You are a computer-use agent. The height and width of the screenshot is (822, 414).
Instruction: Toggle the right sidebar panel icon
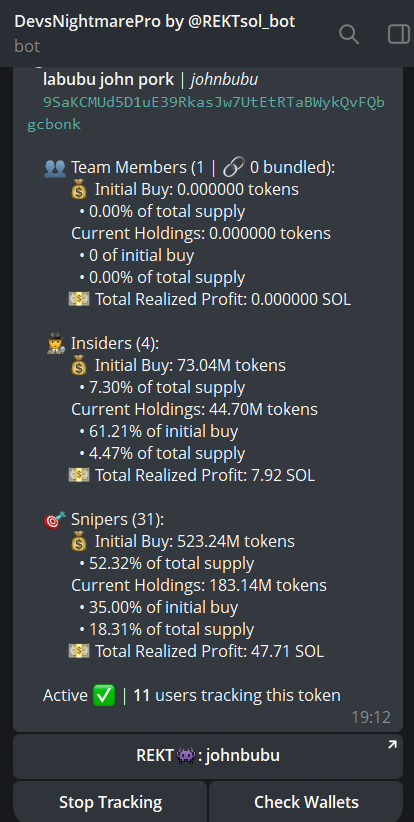click(x=399, y=34)
